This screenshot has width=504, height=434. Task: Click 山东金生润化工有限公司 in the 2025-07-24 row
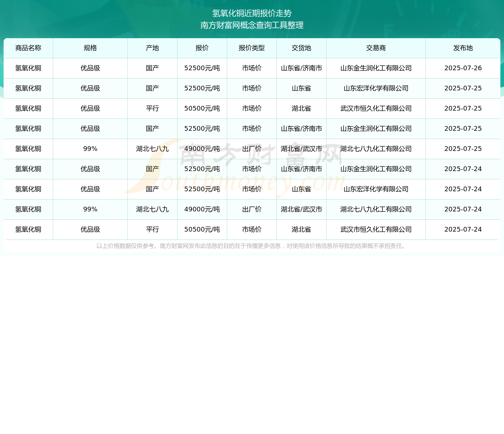pos(376,169)
